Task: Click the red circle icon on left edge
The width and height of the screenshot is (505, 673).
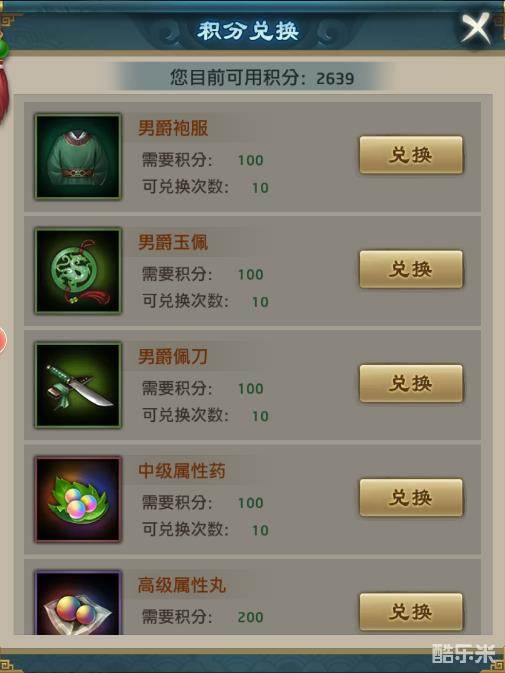Action: (3, 340)
